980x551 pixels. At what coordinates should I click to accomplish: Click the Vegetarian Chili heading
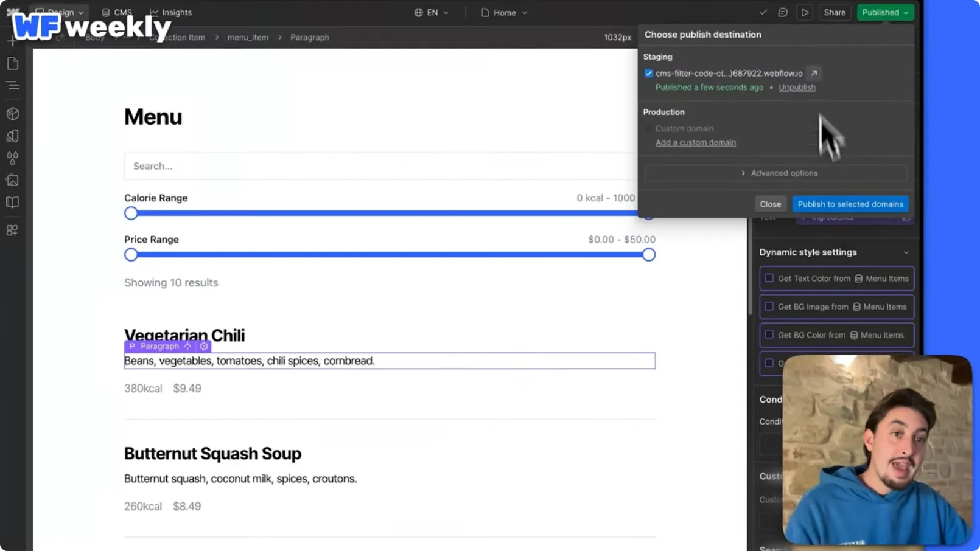[x=184, y=335]
